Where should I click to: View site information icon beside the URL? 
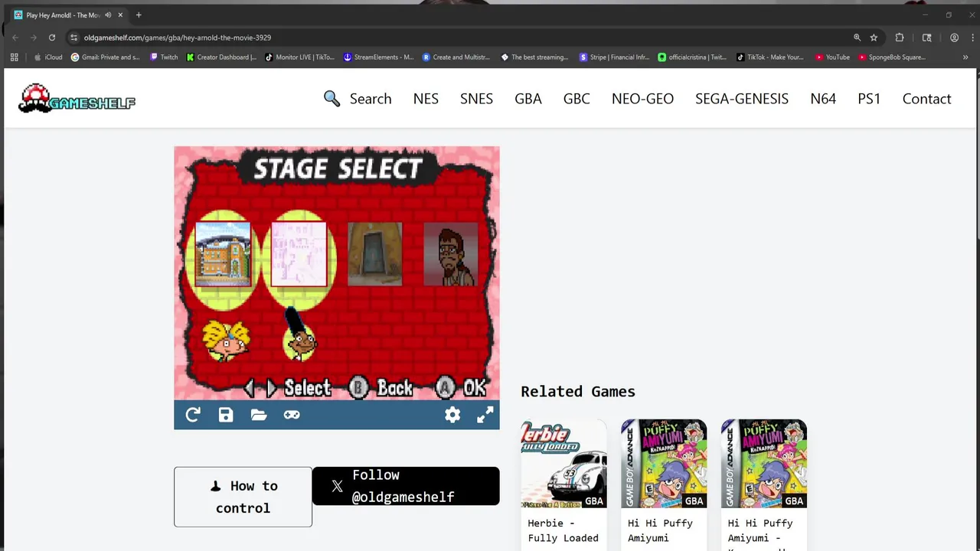(73, 37)
